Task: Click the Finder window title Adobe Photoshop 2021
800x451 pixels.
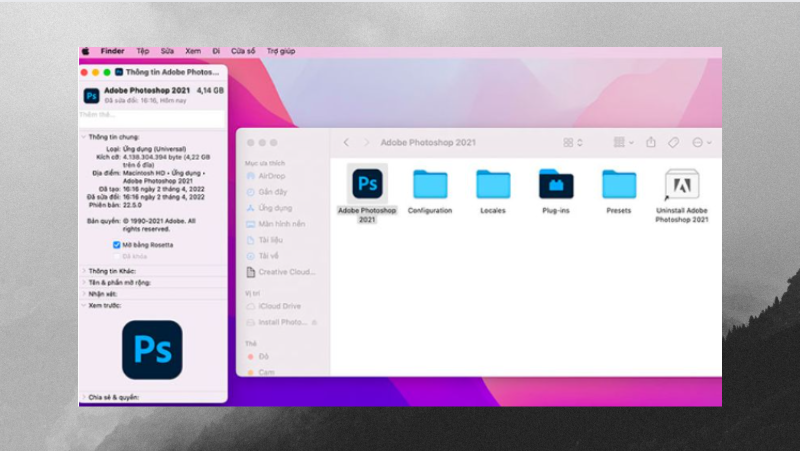Action: click(428, 142)
